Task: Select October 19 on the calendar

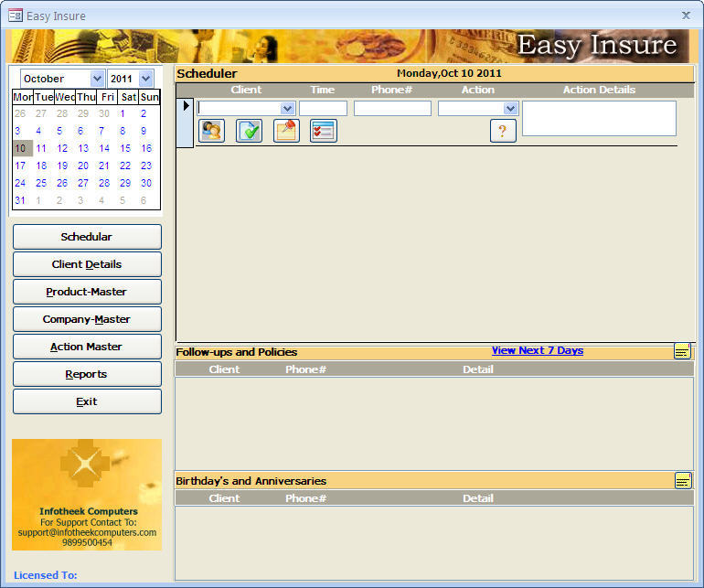Action: coord(62,166)
